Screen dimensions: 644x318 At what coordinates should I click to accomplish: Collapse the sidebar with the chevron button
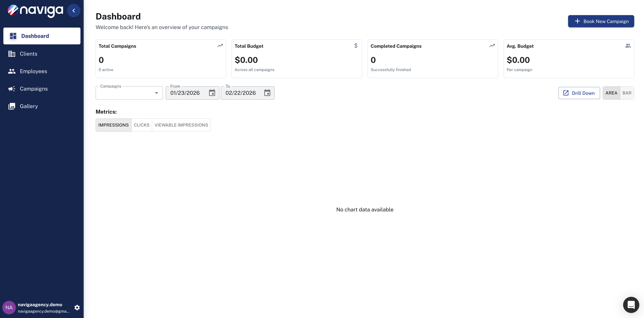tap(74, 10)
